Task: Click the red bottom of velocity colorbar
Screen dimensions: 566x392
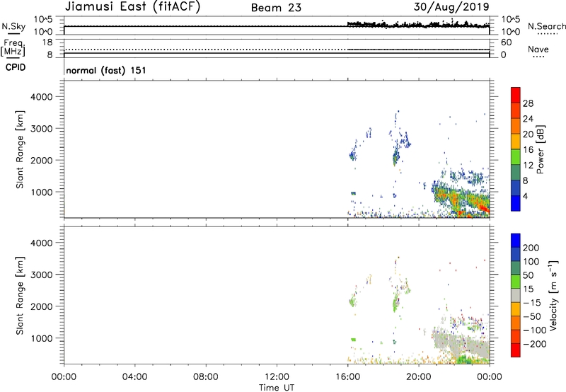Action: (516, 350)
